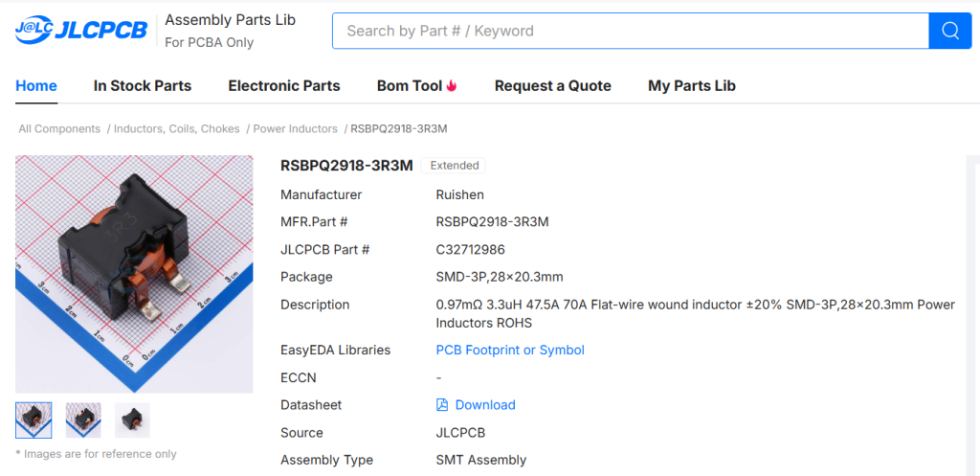The width and height of the screenshot is (980, 476).
Task: Click the large inductor product image
Action: point(134,274)
